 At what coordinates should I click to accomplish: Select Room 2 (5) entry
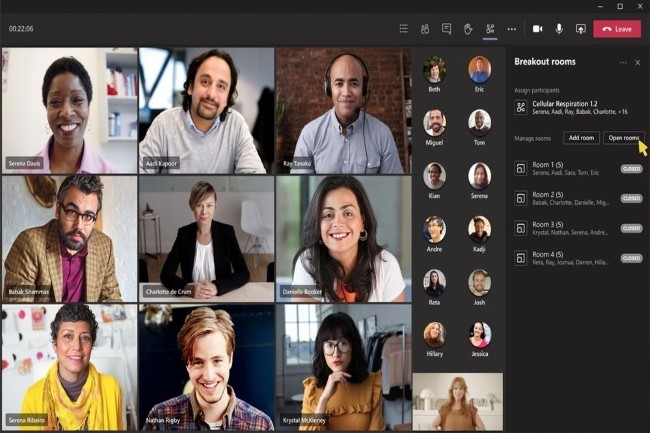(x=578, y=198)
